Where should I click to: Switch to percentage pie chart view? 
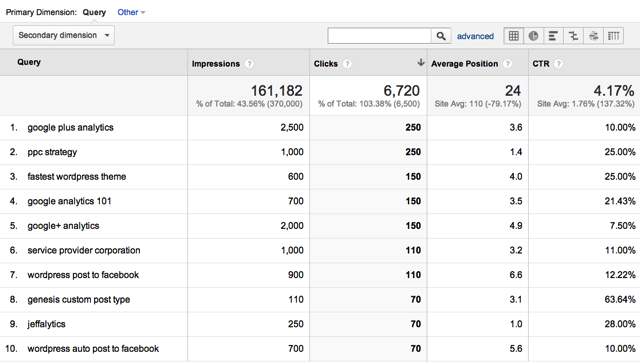[x=533, y=36]
